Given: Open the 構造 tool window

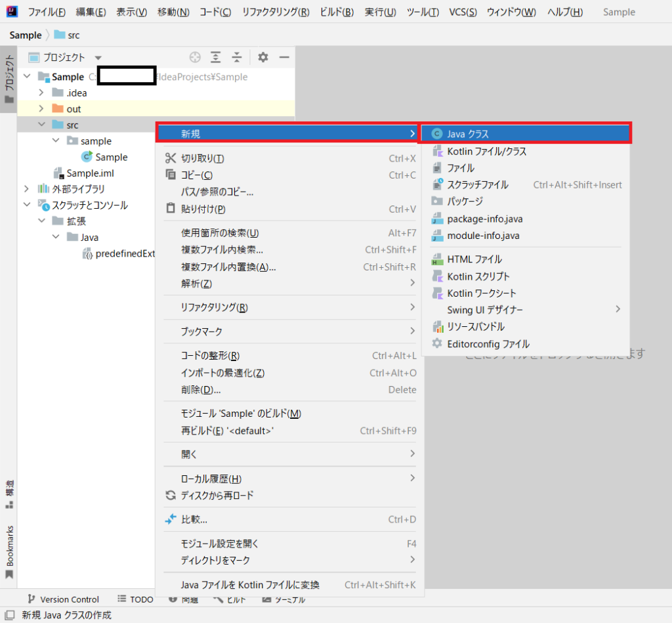Looking at the screenshot, I should pos(8,490).
